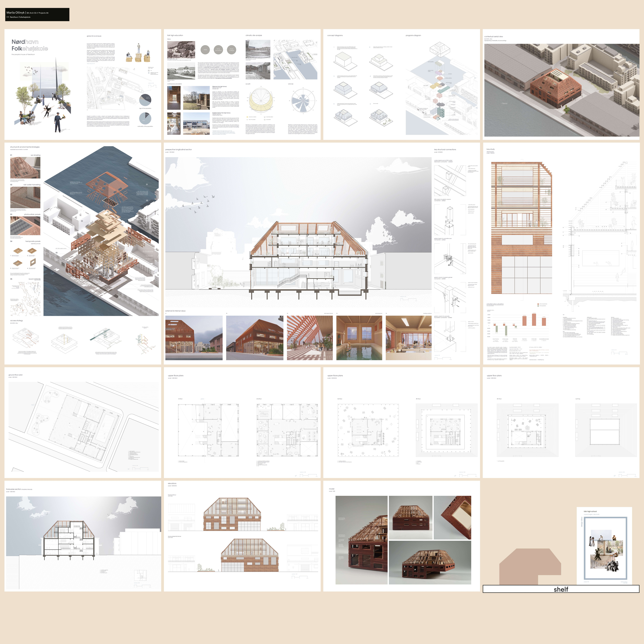
Task: Open the tall model close-up photo
Action: (361, 540)
